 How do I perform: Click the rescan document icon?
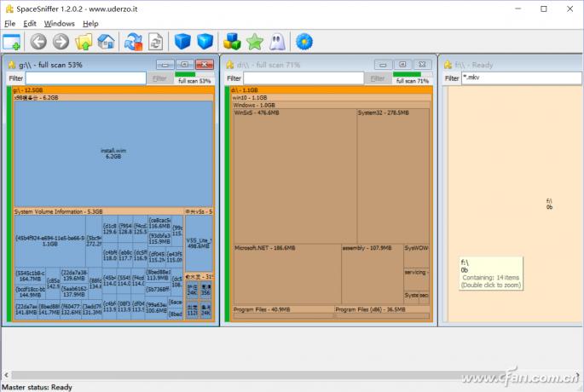pos(156,42)
